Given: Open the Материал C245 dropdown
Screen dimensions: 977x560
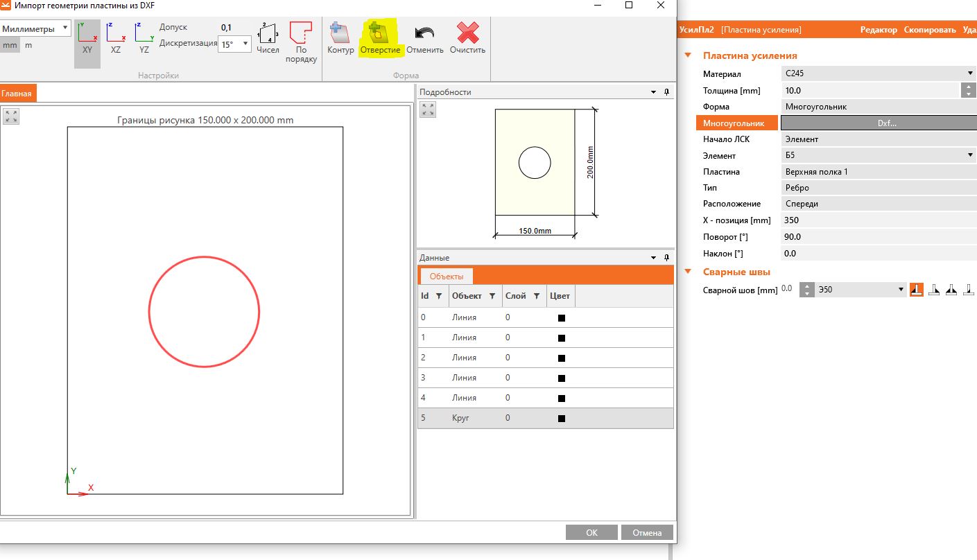Looking at the screenshot, I should point(878,73).
